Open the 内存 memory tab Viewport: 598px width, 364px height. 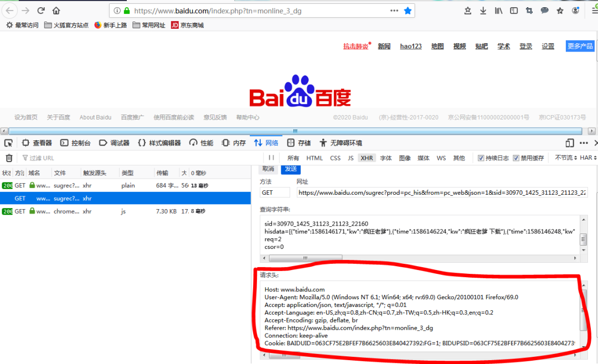(234, 143)
